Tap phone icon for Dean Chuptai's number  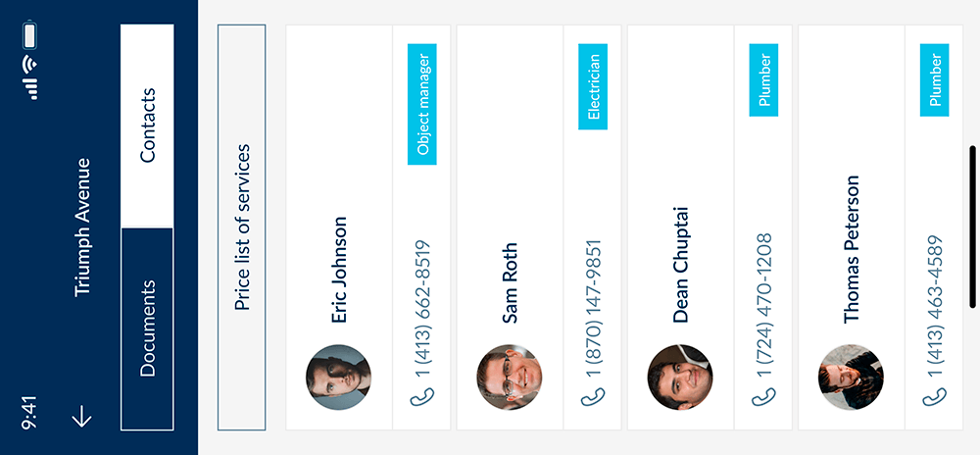click(x=764, y=395)
